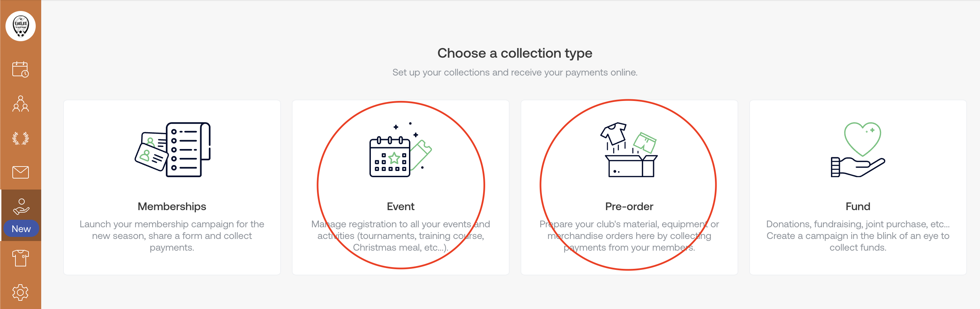Open the calendar schedule sidebar icon
Screen dimensions: 980x309
[21, 70]
